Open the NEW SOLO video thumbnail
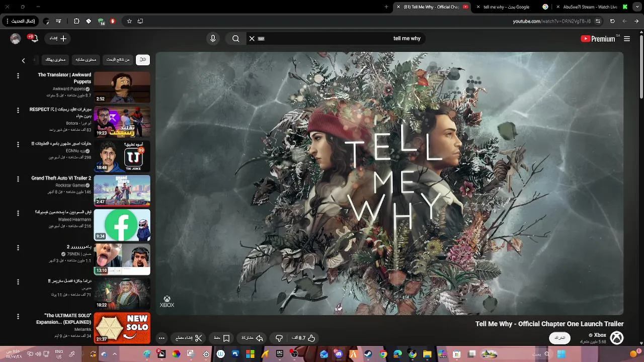The height and width of the screenshot is (362, 644). 122,328
